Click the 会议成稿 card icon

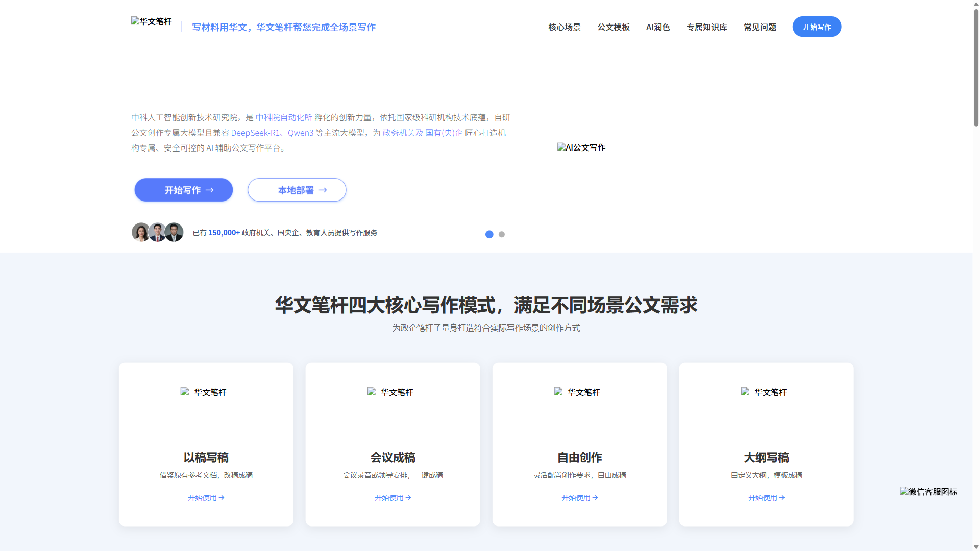point(390,392)
